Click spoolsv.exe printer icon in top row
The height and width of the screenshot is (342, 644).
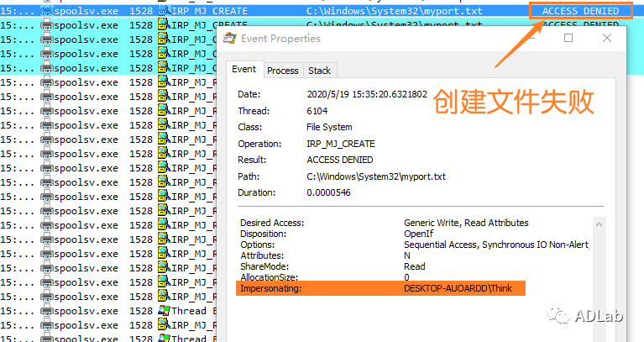[45, 11]
